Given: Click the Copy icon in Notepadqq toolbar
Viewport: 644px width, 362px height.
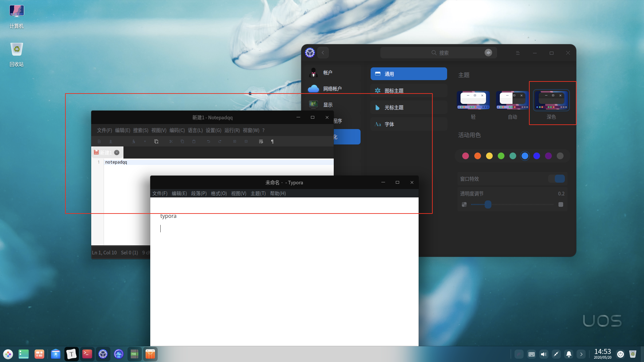Looking at the screenshot, I should pyautogui.click(x=182, y=141).
